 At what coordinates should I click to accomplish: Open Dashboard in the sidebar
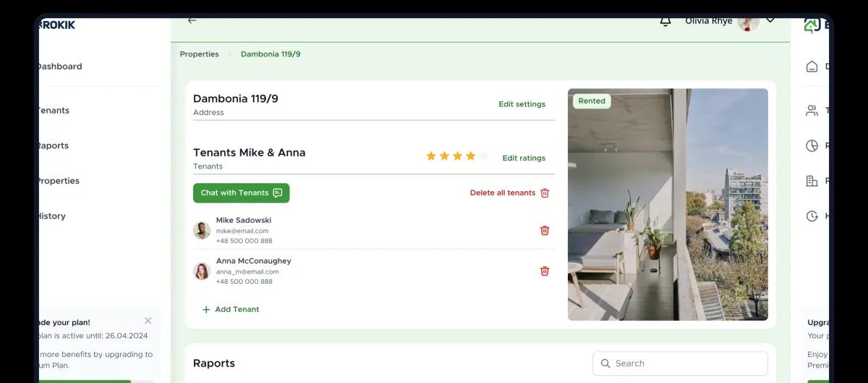point(59,67)
